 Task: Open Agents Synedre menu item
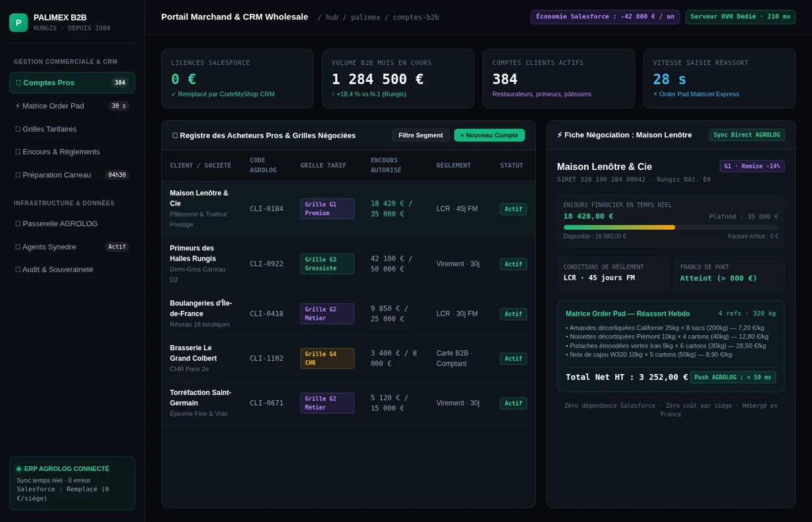click(x=72, y=246)
